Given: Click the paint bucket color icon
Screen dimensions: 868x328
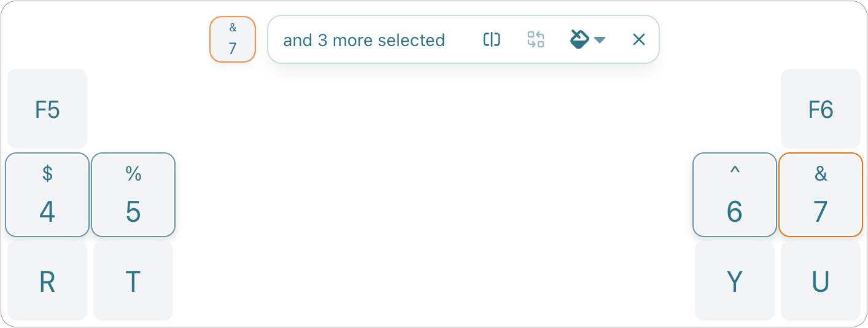Looking at the screenshot, I should [579, 40].
